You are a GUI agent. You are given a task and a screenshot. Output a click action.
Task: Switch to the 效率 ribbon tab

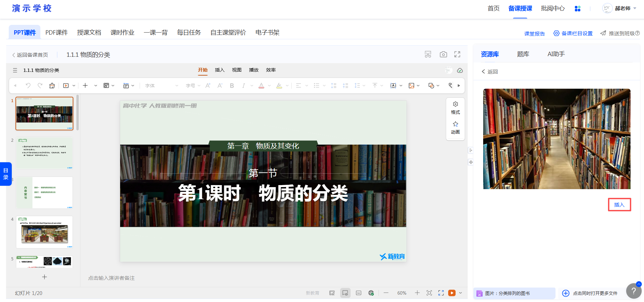(x=271, y=70)
